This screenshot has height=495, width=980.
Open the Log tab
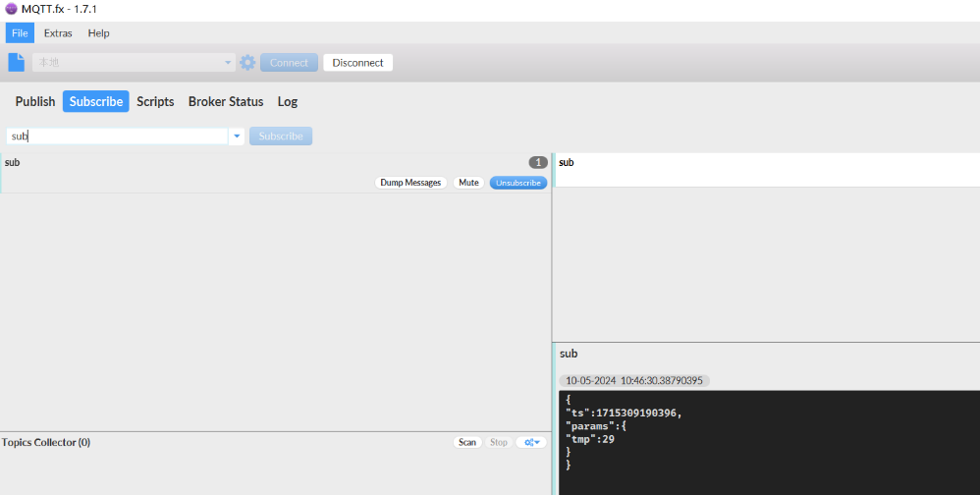[287, 102]
